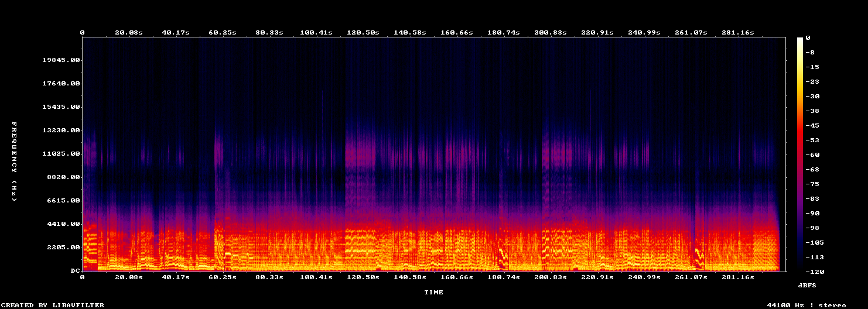Click 60.25s on the upper time axis
Viewport: 868px width, 309px height.
(x=223, y=33)
